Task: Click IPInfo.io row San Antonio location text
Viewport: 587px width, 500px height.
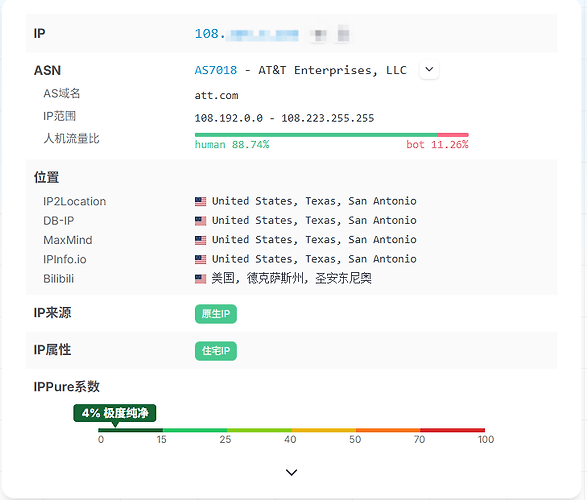Action: coord(314,259)
